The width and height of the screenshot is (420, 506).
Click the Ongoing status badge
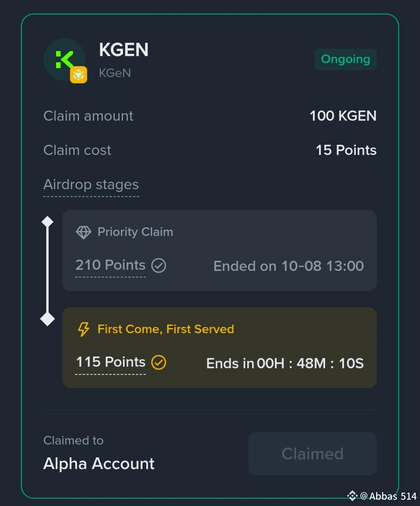click(345, 59)
